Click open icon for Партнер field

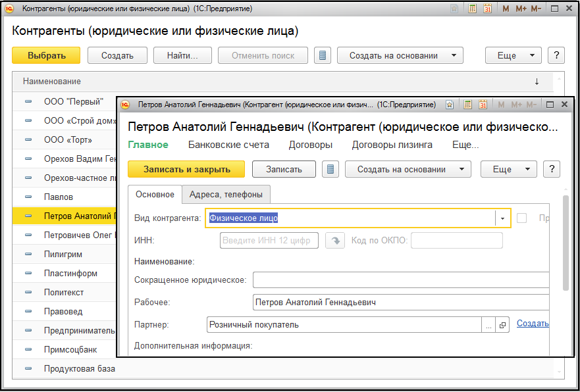tap(502, 325)
